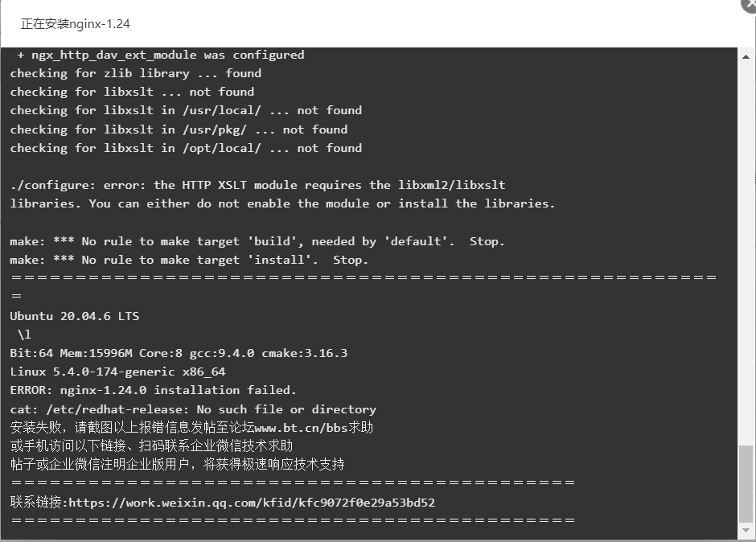Click the 'cat: /etc/redhat-release' error line

click(193, 409)
